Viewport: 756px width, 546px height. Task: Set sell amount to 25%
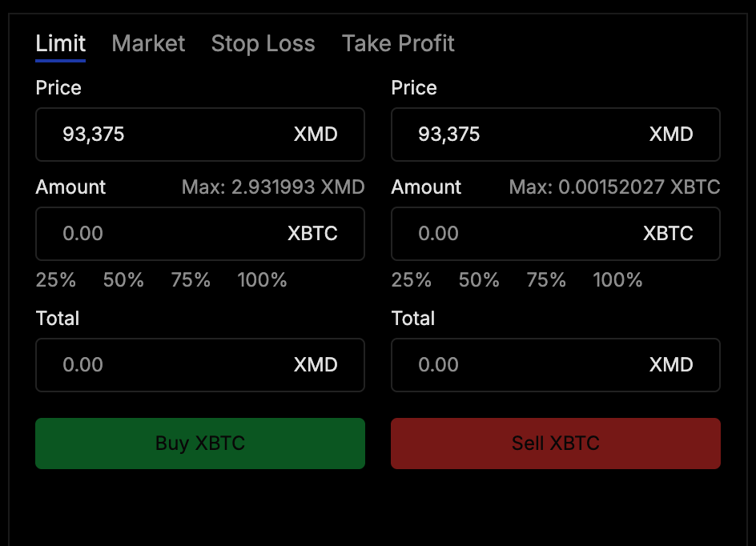[x=412, y=280]
